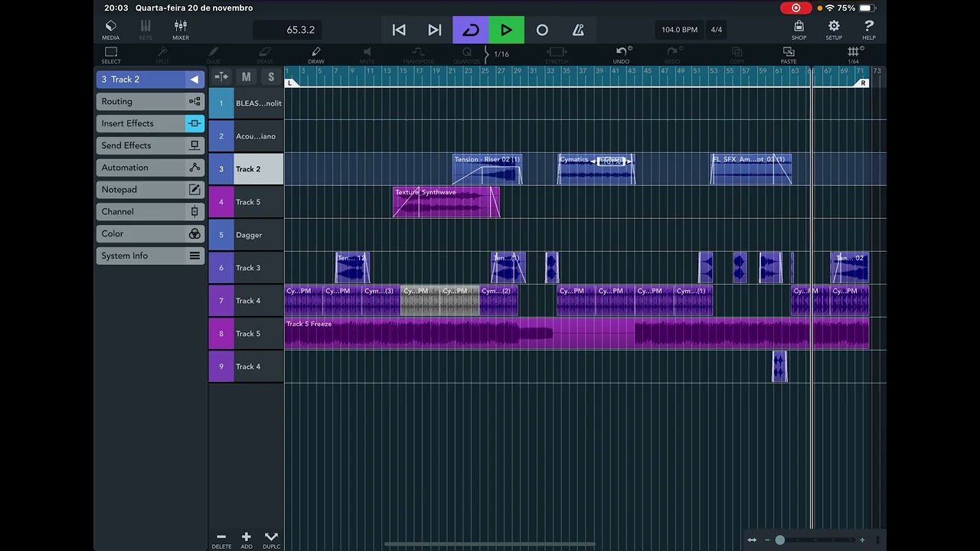The height and width of the screenshot is (551, 980).
Task: Toggle global Solo (S) button
Action: (x=271, y=77)
